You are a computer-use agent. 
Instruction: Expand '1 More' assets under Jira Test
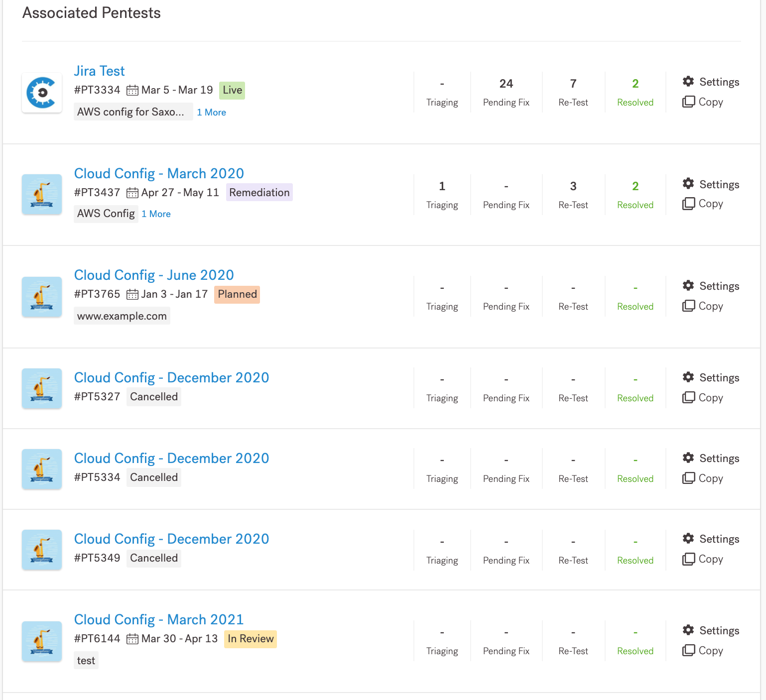point(211,113)
